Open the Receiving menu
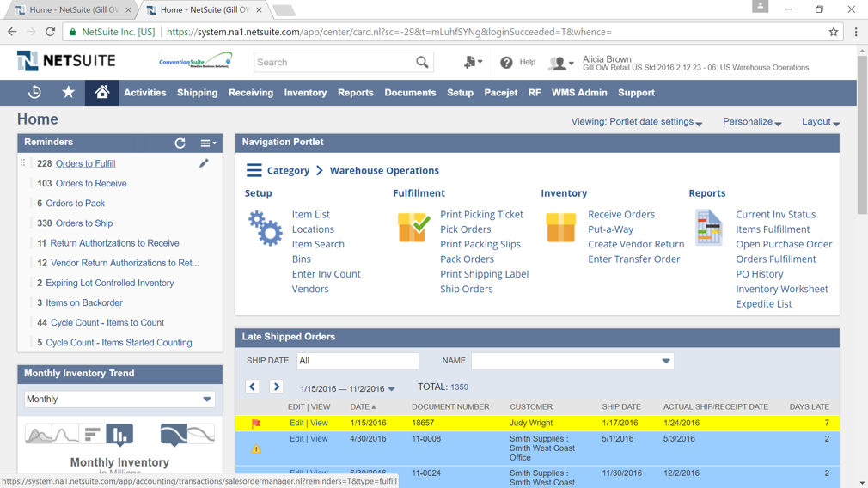The image size is (868, 488). click(x=251, y=93)
